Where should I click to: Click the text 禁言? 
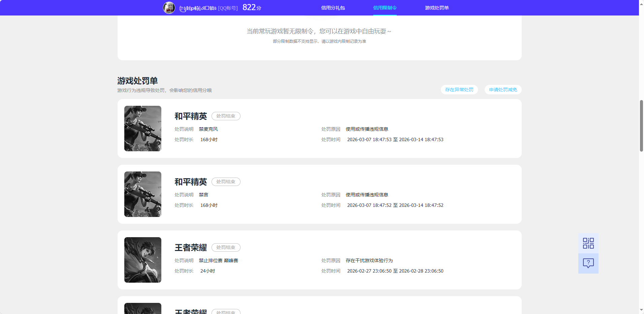(203, 195)
